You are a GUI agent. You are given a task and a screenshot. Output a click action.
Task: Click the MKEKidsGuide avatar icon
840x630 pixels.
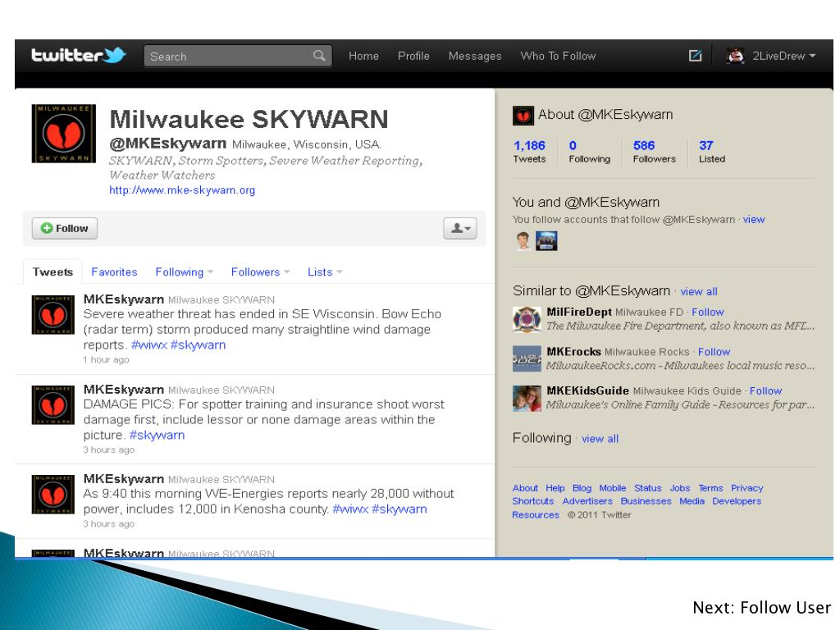(524, 398)
